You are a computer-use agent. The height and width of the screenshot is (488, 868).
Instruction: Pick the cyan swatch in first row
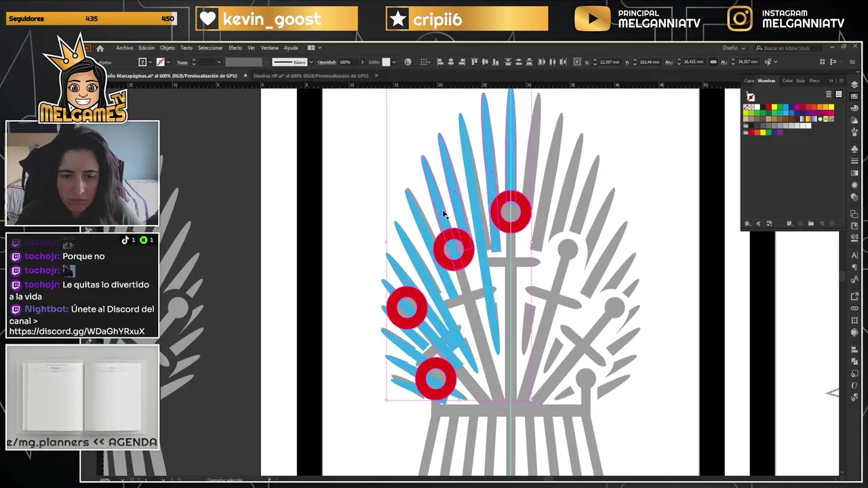(786, 107)
